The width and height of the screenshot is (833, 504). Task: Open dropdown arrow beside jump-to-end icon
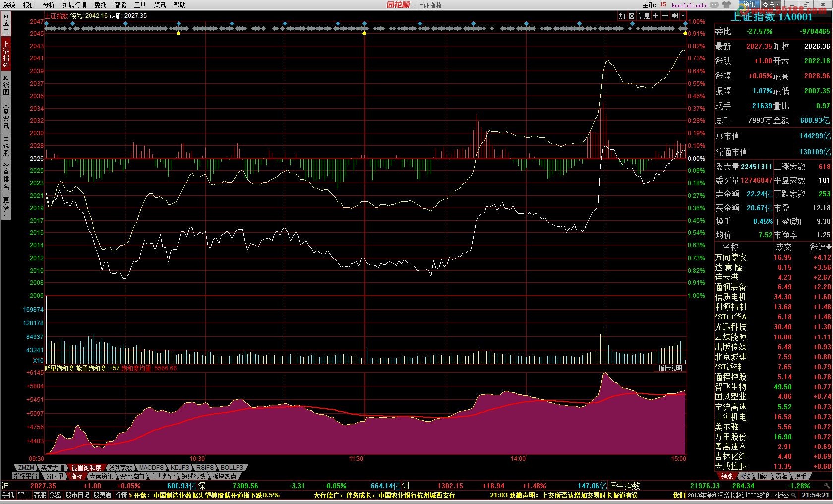(x=683, y=16)
